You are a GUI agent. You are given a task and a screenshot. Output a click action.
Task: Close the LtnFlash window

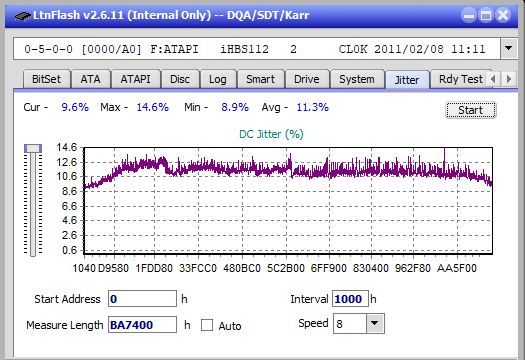point(503,15)
